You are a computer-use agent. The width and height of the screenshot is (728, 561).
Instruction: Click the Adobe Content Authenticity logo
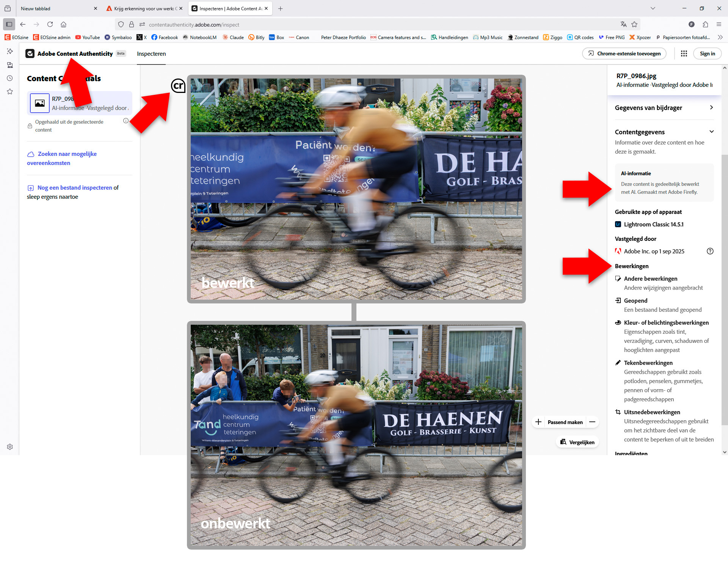tap(30, 53)
